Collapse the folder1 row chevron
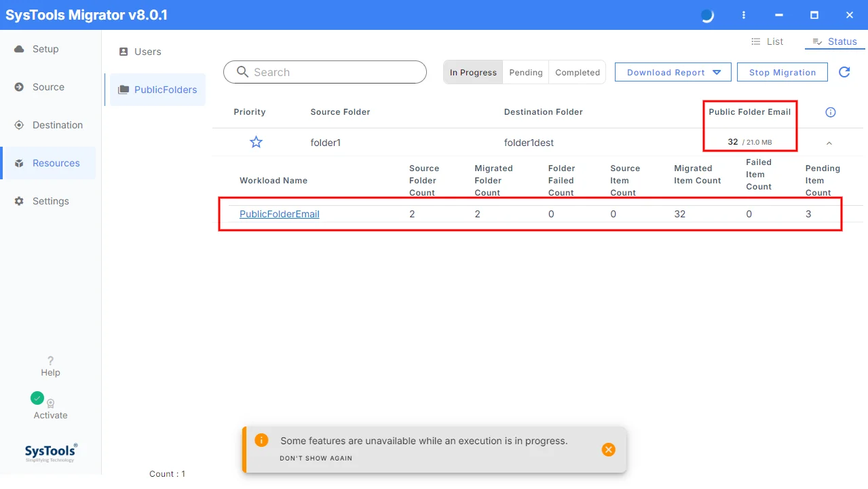The width and height of the screenshot is (868, 489). 829,143
